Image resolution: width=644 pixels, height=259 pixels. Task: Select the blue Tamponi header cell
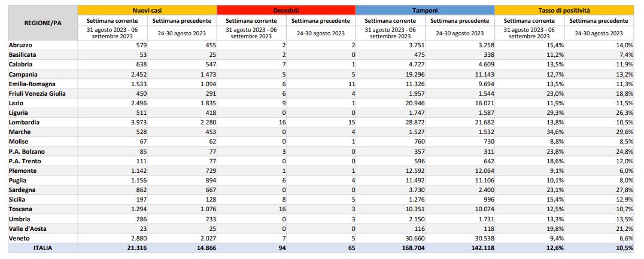pyautogui.click(x=425, y=10)
